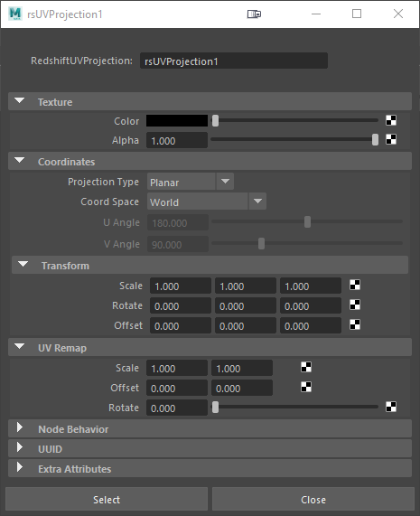Click the Transform Offset checker icon
Screen dimensions: 420x516
point(355,324)
